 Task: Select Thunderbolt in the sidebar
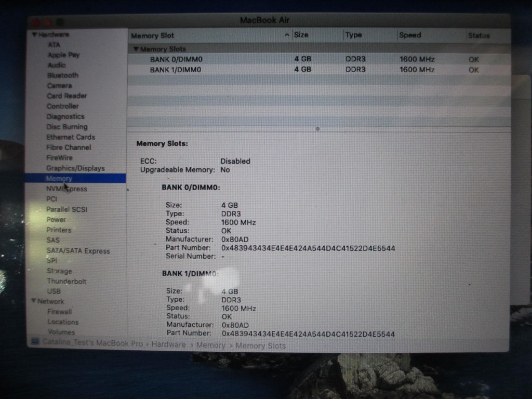[x=66, y=281]
